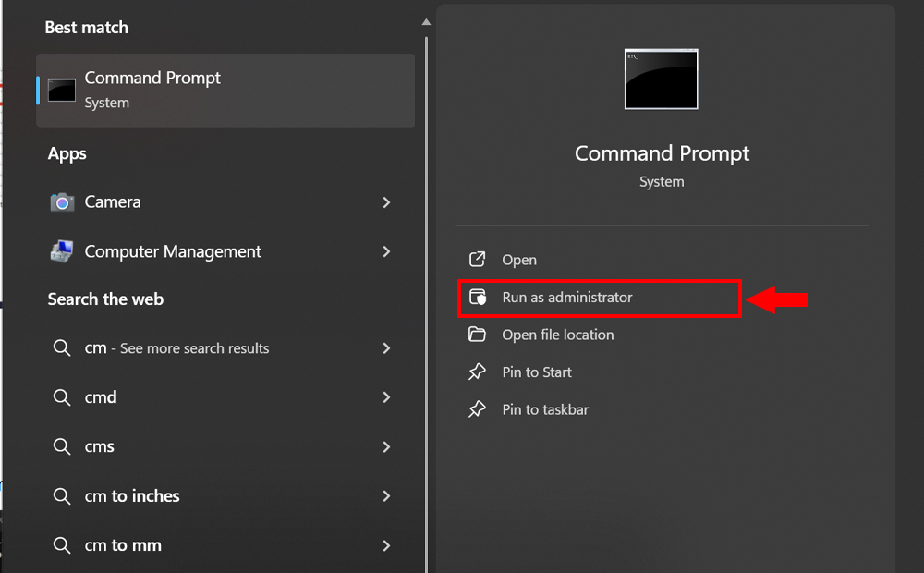Expand the cm search suggestion chevron

point(387,348)
